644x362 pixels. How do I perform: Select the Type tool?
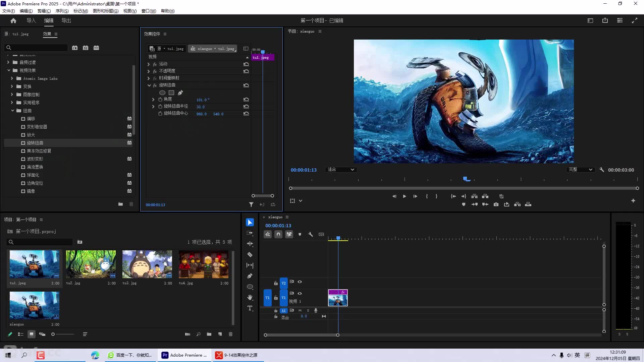[x=250, y=308]
